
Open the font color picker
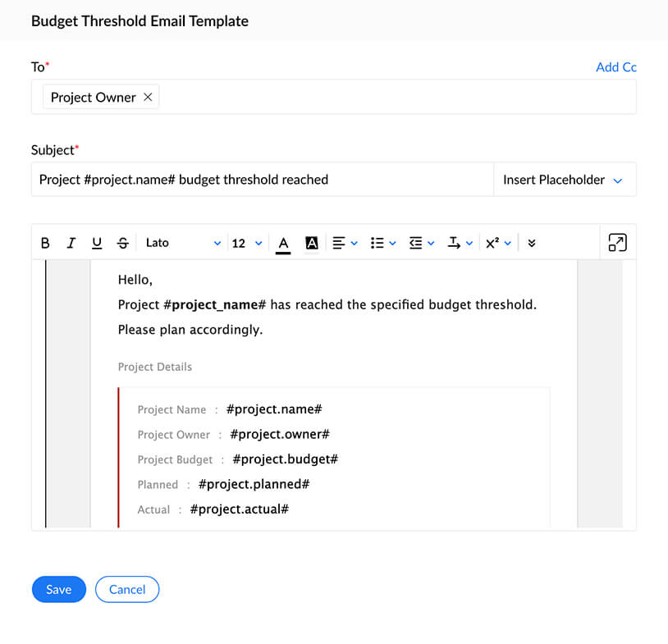(283, 243)
